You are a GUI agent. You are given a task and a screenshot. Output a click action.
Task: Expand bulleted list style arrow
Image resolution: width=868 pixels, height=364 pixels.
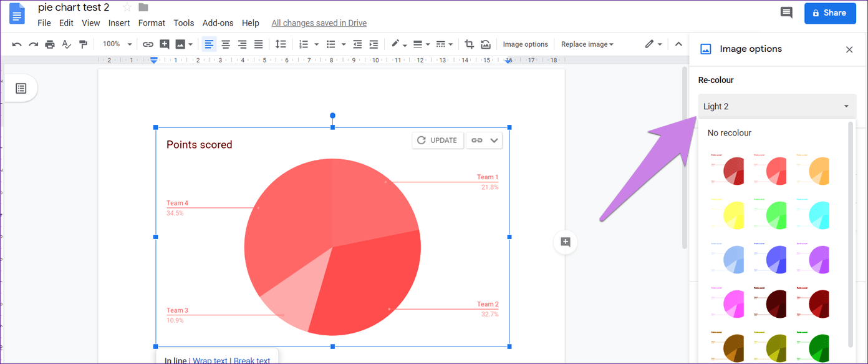tap(344, 44)
